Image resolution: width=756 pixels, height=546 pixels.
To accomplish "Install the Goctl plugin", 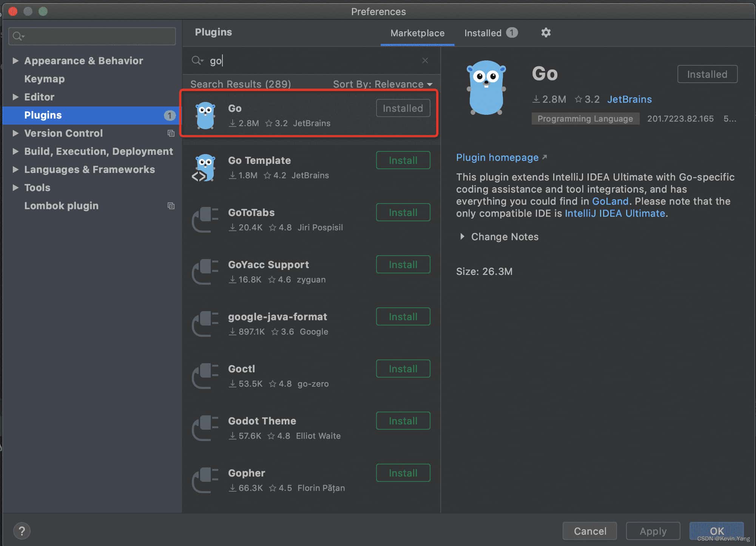I will (403, 369).
